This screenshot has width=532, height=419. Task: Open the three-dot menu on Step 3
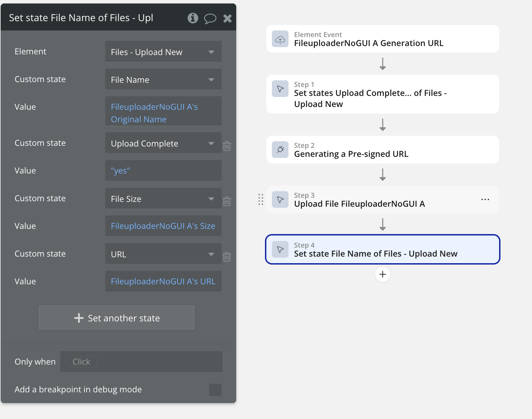coord(485,199)
